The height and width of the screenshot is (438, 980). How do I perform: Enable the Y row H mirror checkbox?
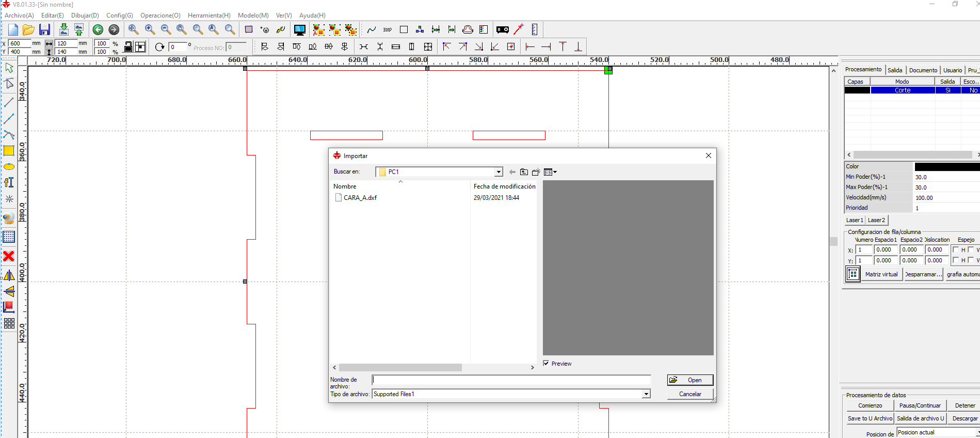point(956,260)
